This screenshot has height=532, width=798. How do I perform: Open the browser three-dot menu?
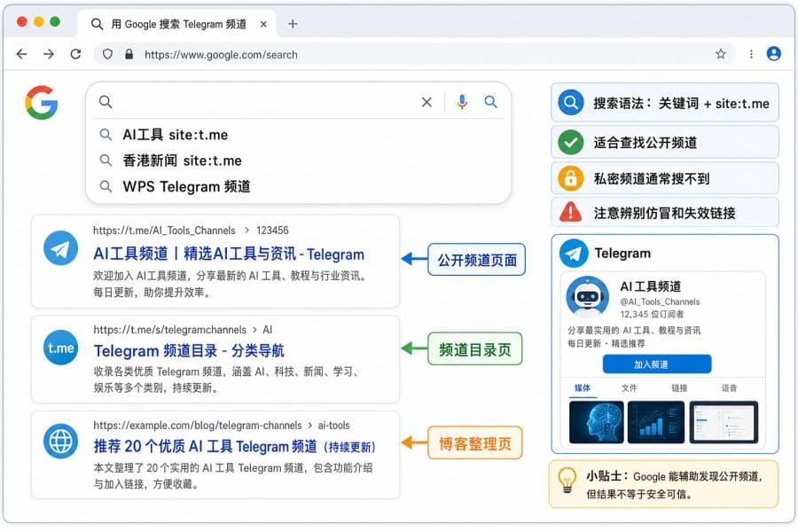pyautogui.click(x=751, y=54)
